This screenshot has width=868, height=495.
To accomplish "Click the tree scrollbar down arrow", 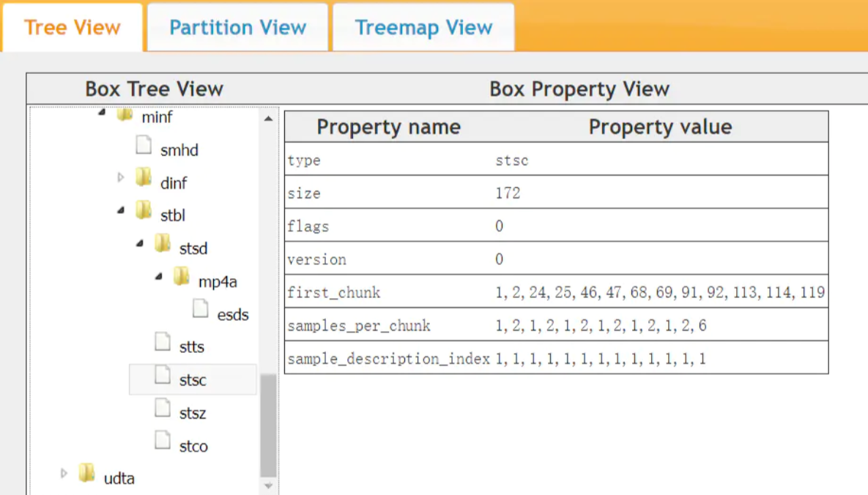I will pos(269,486).
